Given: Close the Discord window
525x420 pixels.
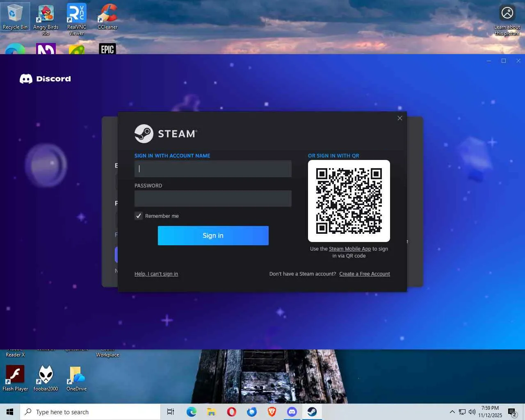Looking at the screenshot, I should (518, 61).
